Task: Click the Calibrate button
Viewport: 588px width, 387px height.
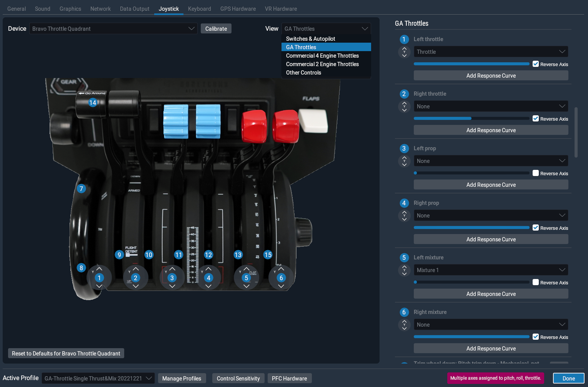Action: [x=216, y=28]
